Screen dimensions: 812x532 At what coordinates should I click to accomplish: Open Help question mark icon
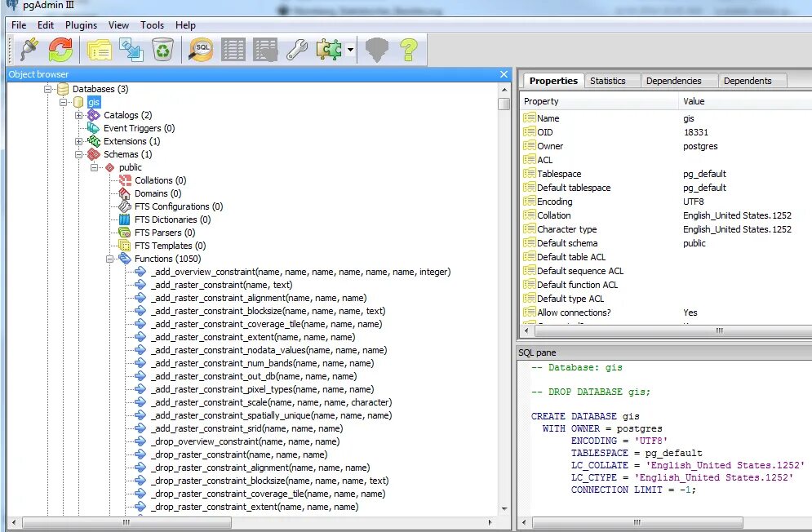(409, 50)
